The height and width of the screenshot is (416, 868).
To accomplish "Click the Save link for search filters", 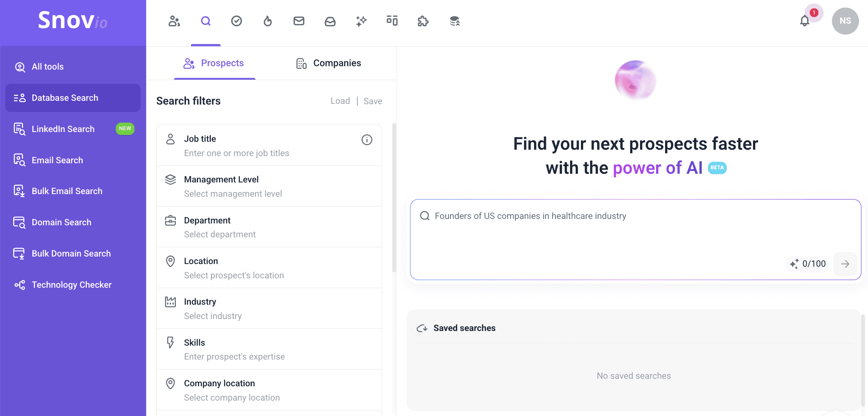I will pyautogui.click(x=373, y=101).
